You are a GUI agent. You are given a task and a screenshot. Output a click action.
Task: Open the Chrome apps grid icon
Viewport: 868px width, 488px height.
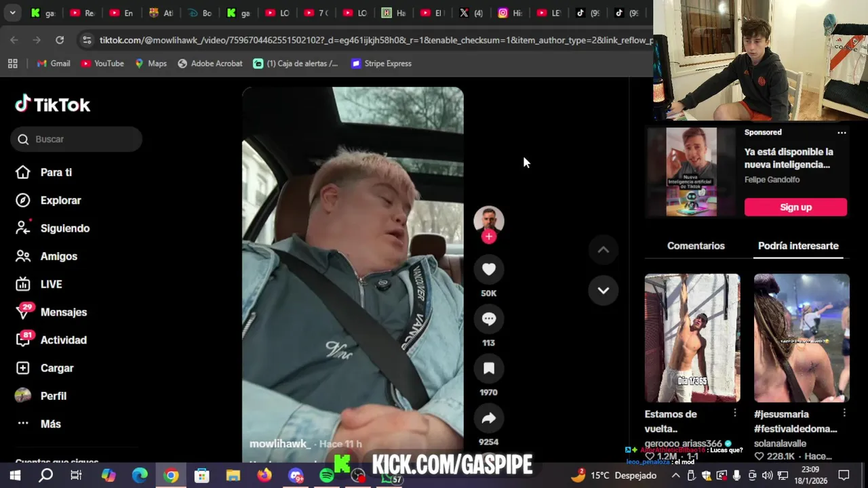tap(12, 63)
